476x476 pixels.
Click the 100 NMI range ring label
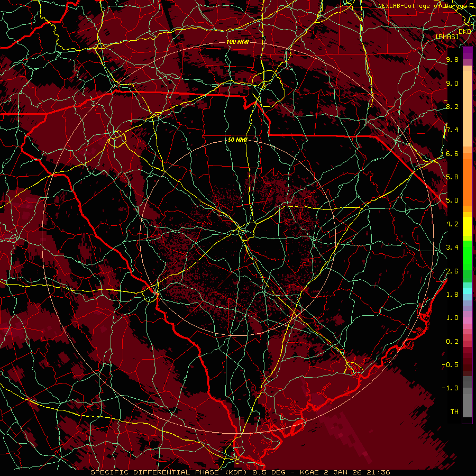(x=237, y=42)
